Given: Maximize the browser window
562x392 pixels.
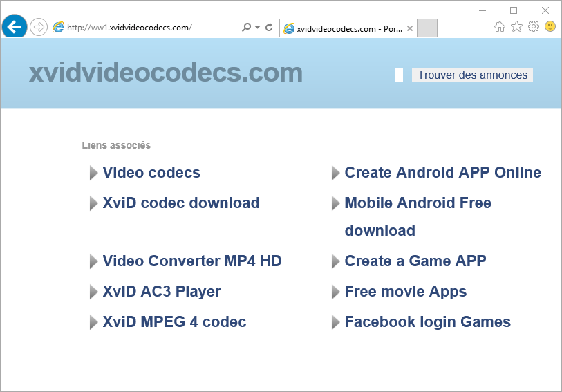Looking at the screenshot, I should 514,10.
